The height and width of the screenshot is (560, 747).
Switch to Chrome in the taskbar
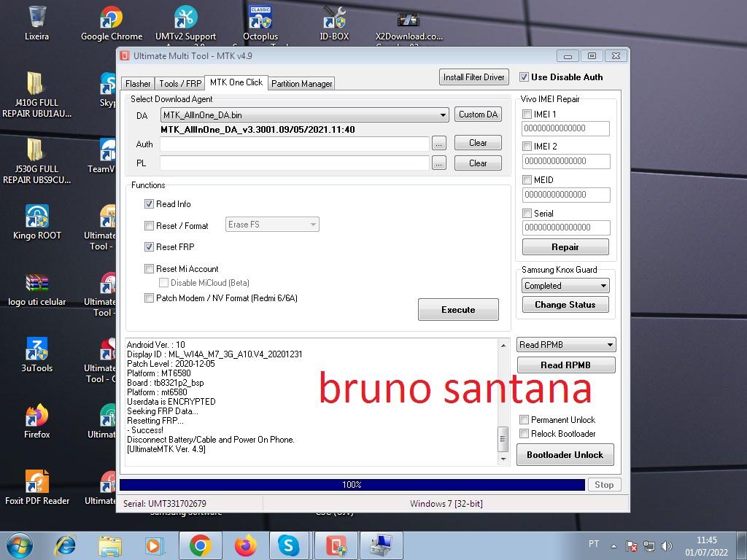click(x=200, y=545)
